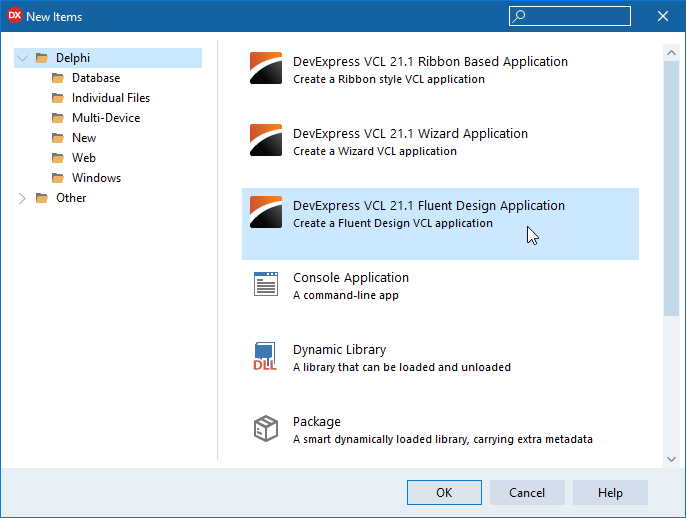The image size is (686, 518).
Task: Click the DevExpress Wizard Application icon
Action: (266, 140)
